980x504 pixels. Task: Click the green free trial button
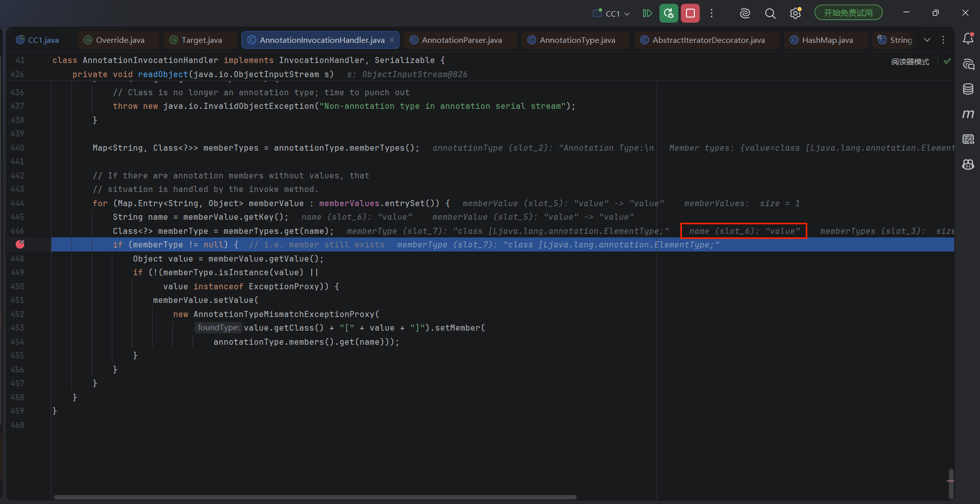[x=849, y=13]
